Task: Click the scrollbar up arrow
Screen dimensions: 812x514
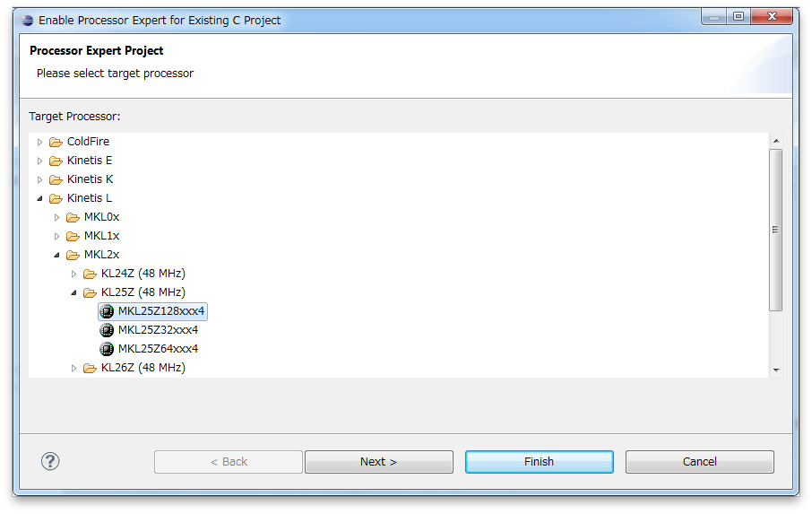Action: (776, 141)
